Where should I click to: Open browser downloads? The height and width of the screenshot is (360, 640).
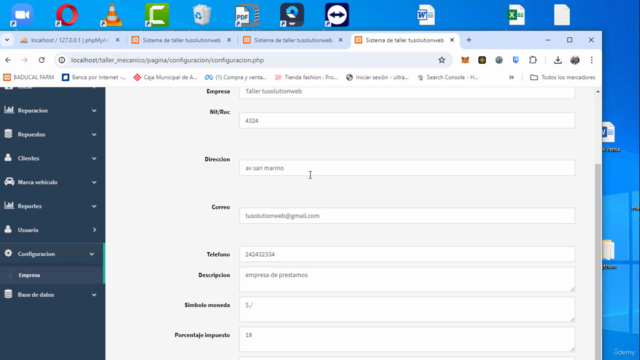coord(558,60)
